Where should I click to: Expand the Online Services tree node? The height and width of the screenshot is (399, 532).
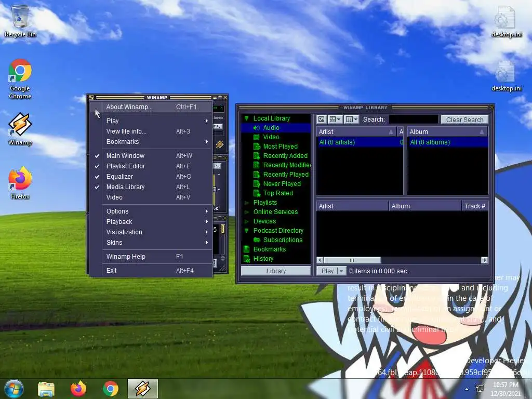point(247,212)
